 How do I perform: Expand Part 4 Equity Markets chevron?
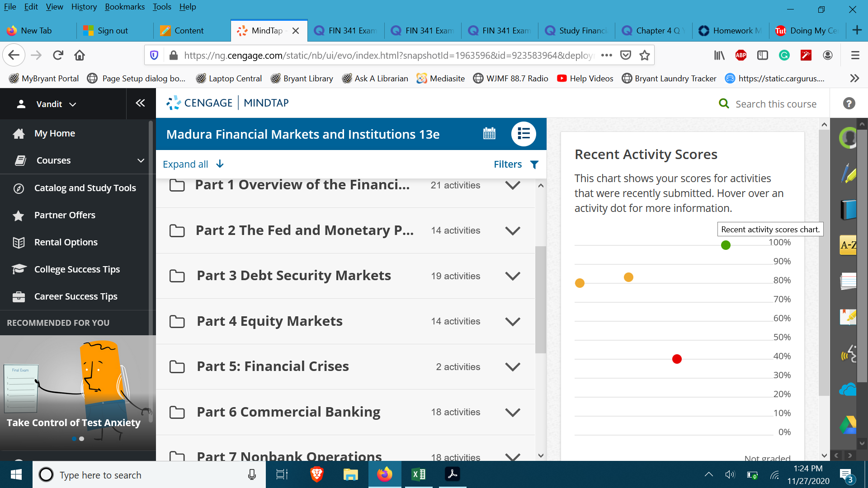513,321
